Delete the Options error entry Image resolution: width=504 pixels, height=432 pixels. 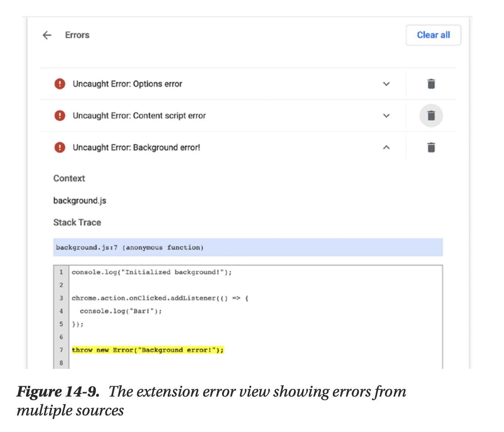click(431, 84)
